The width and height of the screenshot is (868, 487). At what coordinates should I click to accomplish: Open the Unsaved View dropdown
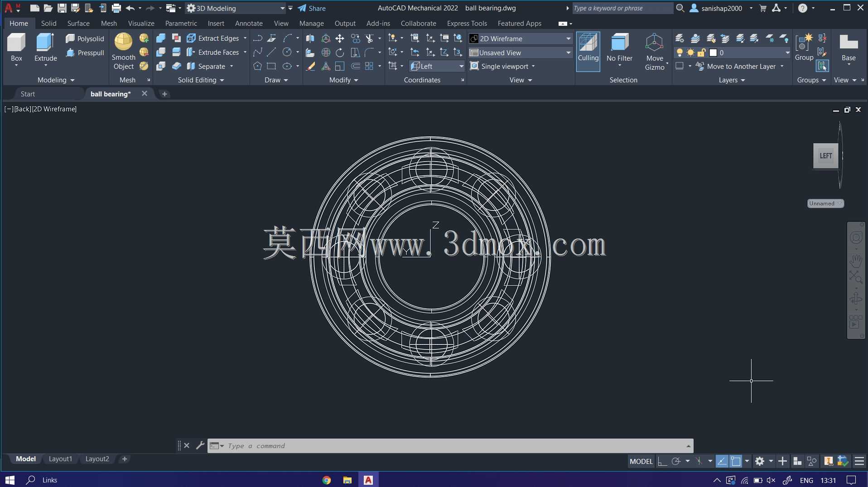520,53
